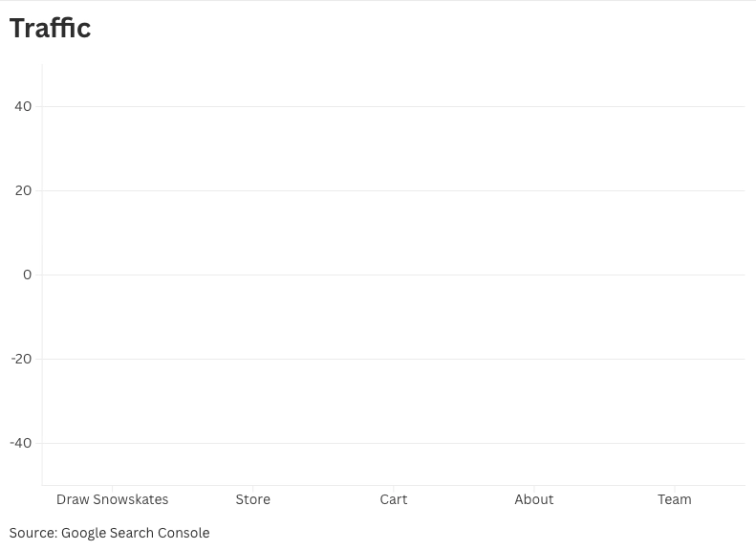Select the Cart category label
Screen dimensions: 756x550
click(x=394, y=499)
